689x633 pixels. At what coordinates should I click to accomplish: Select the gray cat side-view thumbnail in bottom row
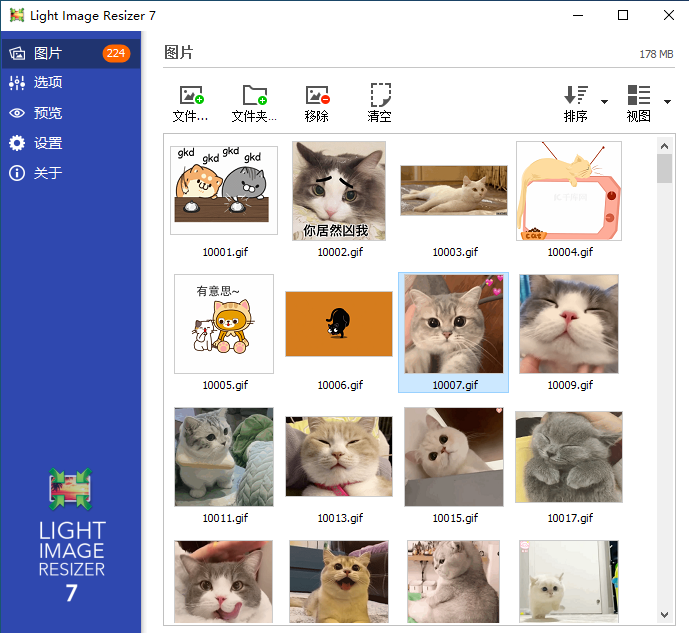coord(453,582)
